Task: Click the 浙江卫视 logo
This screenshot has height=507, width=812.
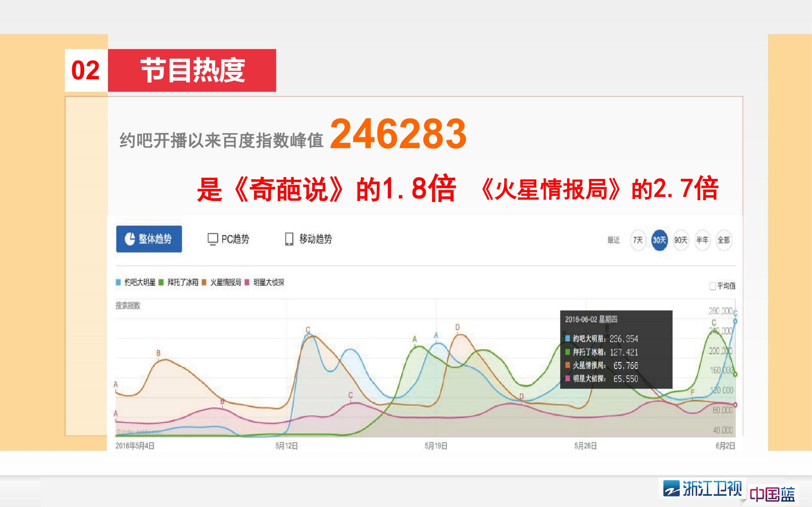Action: click(x=703, y=488)
